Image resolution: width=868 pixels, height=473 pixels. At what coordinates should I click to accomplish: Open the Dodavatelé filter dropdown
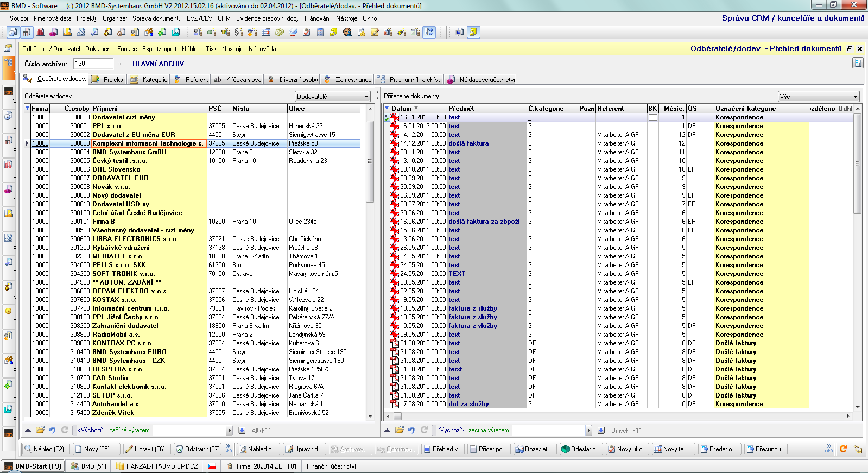click(x=333, y=97)
